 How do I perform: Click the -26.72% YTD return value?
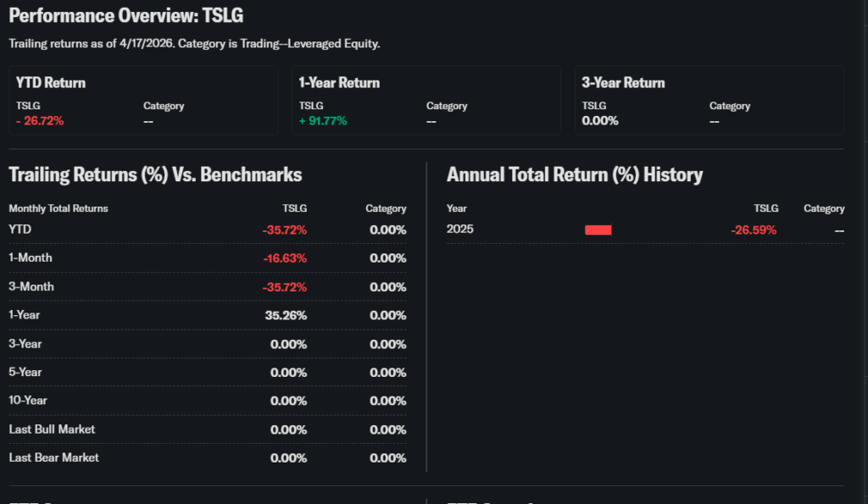40,120
